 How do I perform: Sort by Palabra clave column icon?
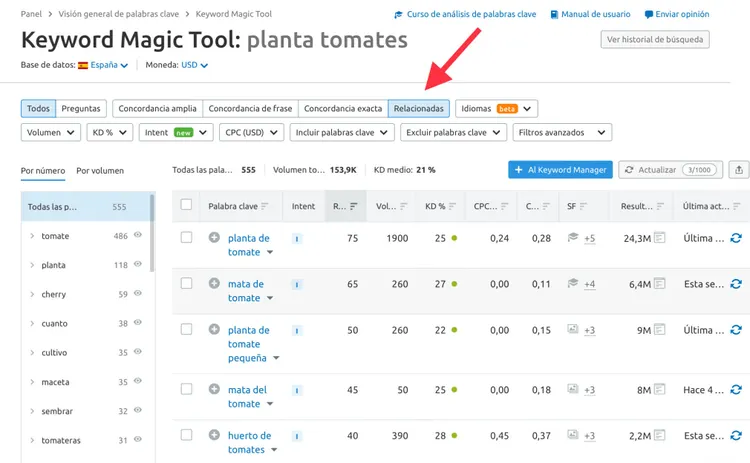265,206
